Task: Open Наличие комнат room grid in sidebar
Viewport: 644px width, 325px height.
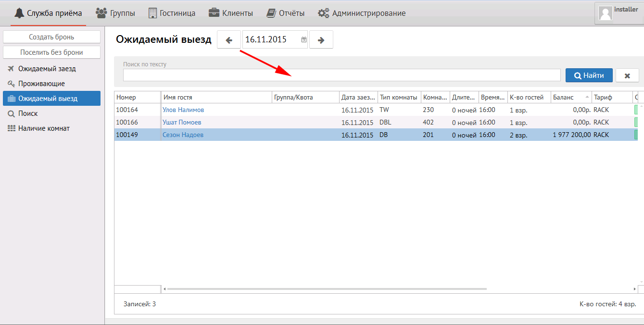Action: [x=44, y=128]
